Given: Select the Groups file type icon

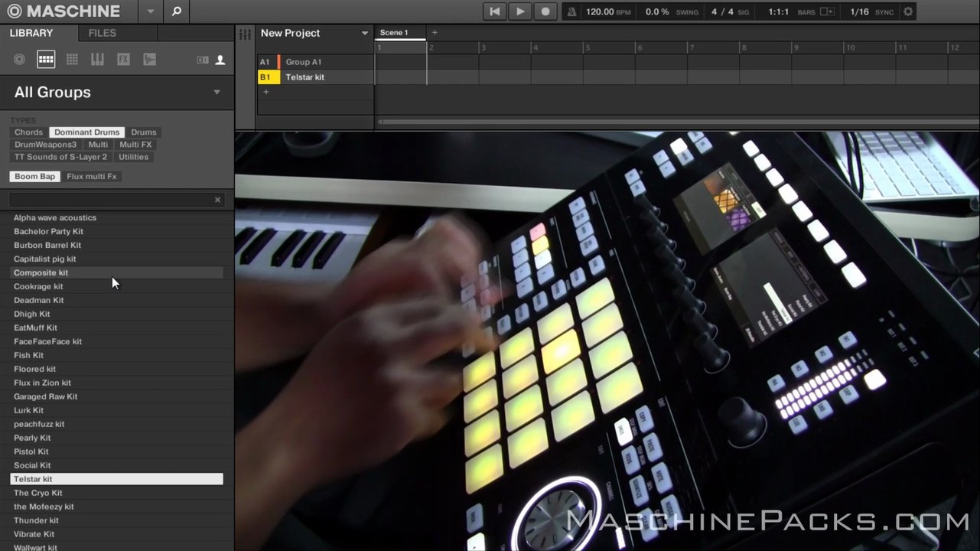Looking at the screenshot, I should pyautogui.click(x=46, y=60).
